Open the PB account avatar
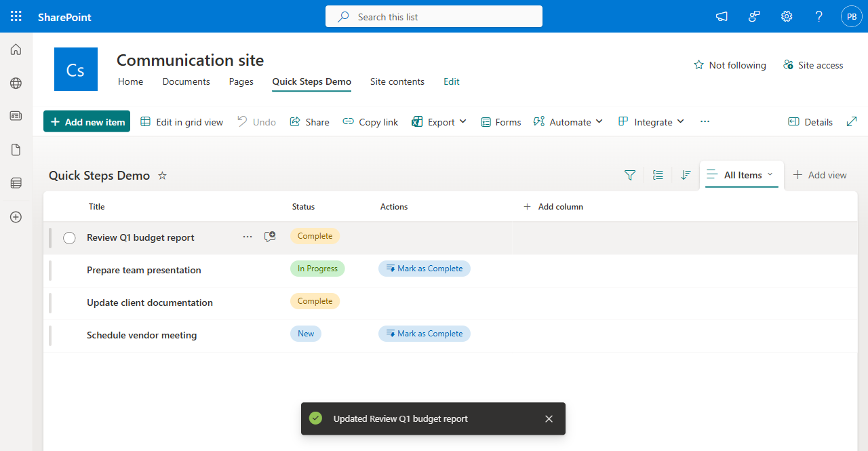Screen dimensions: 868x451 click(852, 16)
